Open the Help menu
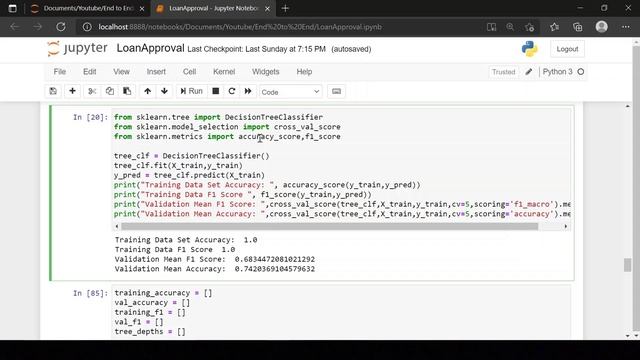This screenshot has width=640, height=360. click(304, 72)
